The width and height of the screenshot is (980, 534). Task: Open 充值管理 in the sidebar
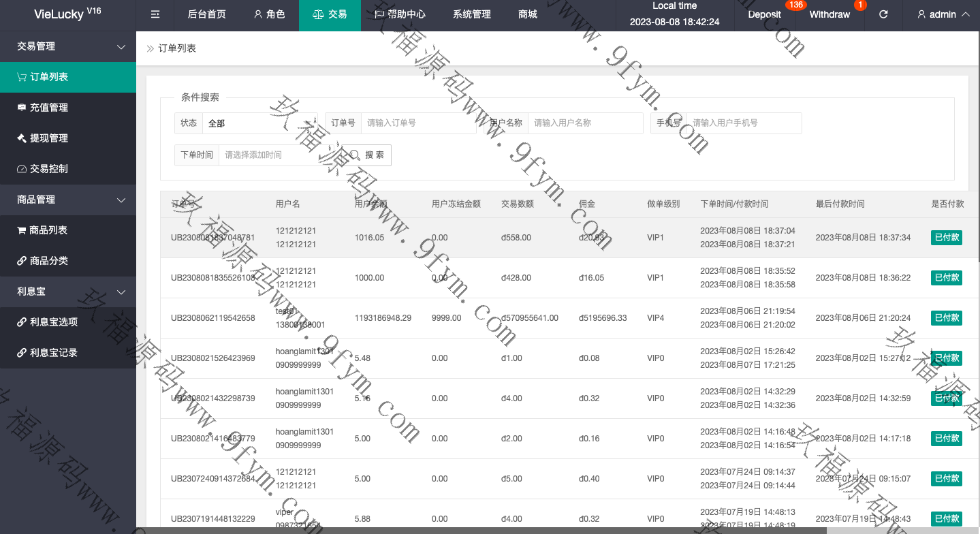pos(48,108)
